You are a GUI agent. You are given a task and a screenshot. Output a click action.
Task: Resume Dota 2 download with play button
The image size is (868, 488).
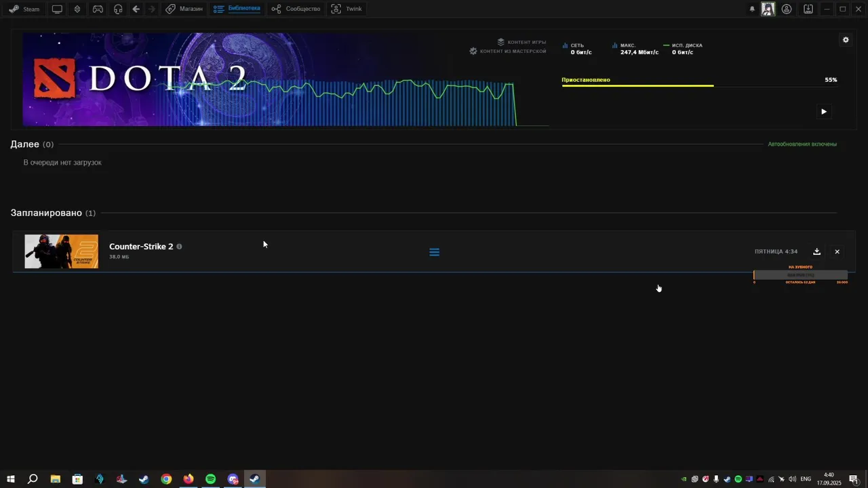point(824,112)
